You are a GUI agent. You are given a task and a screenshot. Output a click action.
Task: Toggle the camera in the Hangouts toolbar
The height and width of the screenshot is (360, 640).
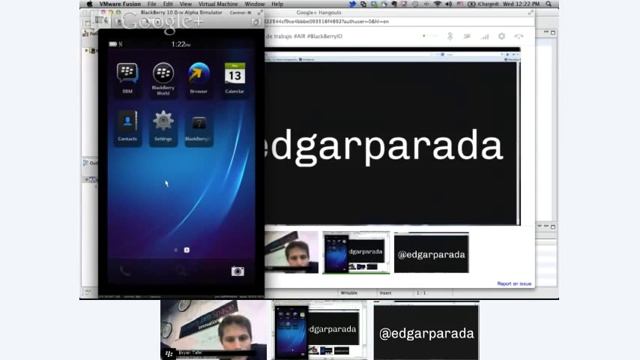click(x=467, y=36)
